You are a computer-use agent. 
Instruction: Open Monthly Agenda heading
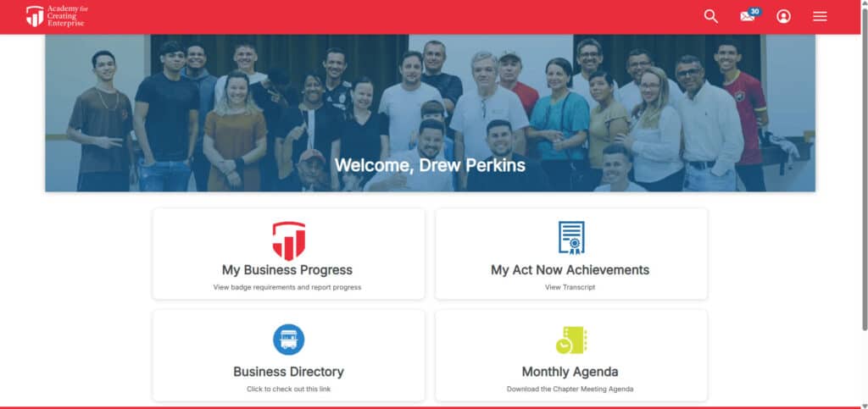pos(570,372)
